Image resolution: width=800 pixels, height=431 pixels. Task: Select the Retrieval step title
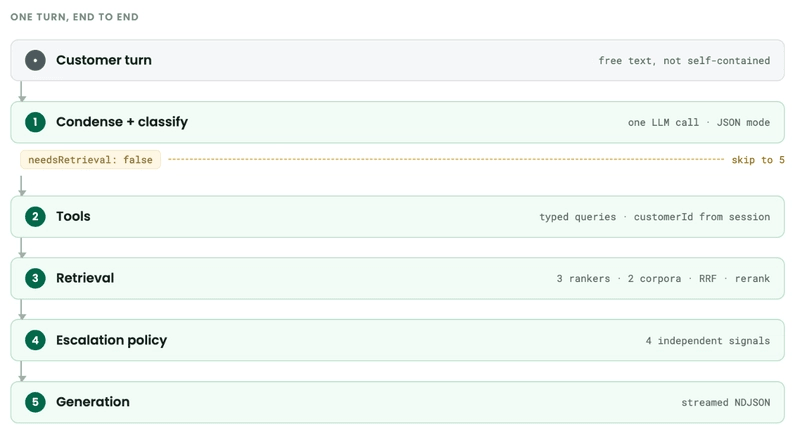click(x=85, y=278)
